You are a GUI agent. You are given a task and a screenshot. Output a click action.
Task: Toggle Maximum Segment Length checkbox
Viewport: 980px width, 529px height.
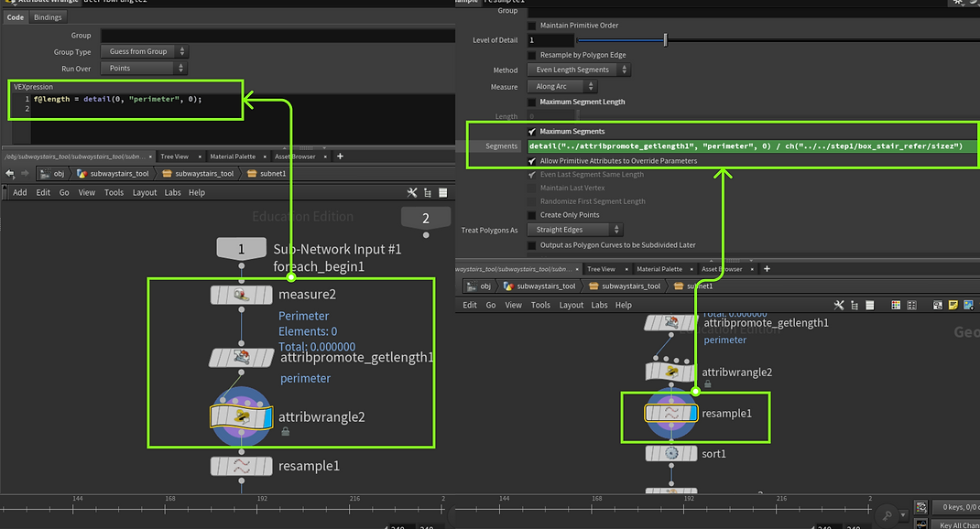(x=532, y=102)
